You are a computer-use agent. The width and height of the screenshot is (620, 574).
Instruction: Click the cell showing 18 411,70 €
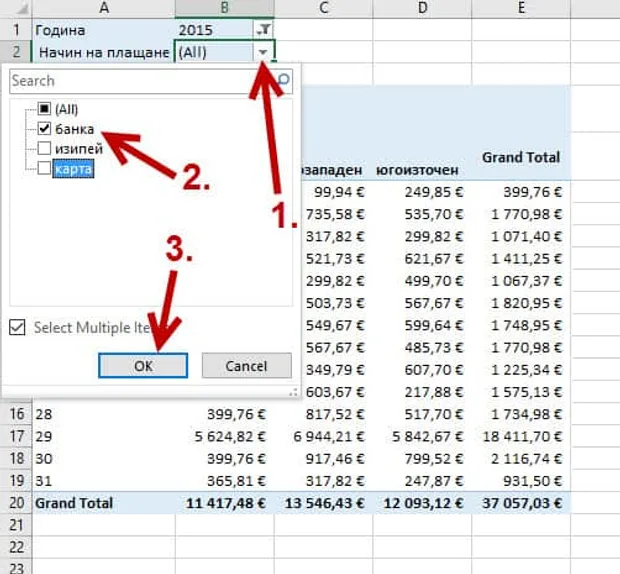[x=521, y=436]
